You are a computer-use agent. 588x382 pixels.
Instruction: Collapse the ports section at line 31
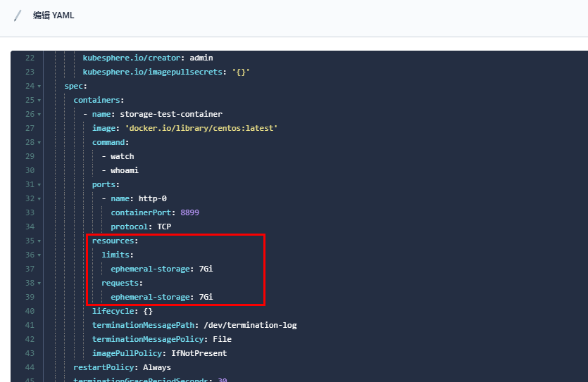[39, 184]
